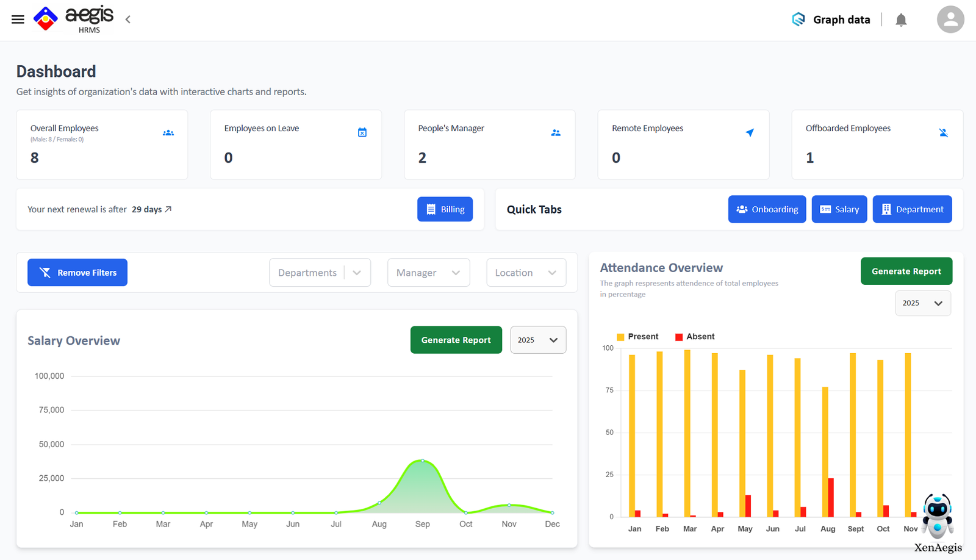Click the Aegis HRMS logo
976x560 pixels.
pos(74,19)
